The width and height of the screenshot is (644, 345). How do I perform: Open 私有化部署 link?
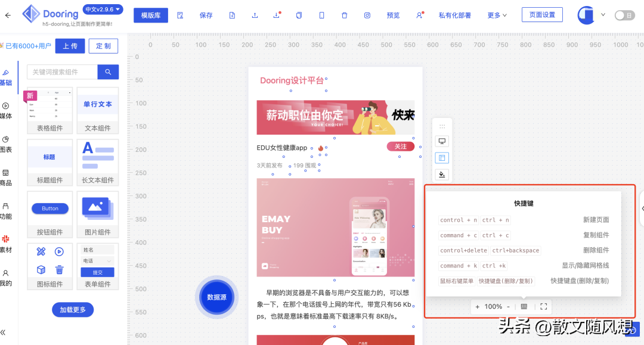tap(454, 15)
